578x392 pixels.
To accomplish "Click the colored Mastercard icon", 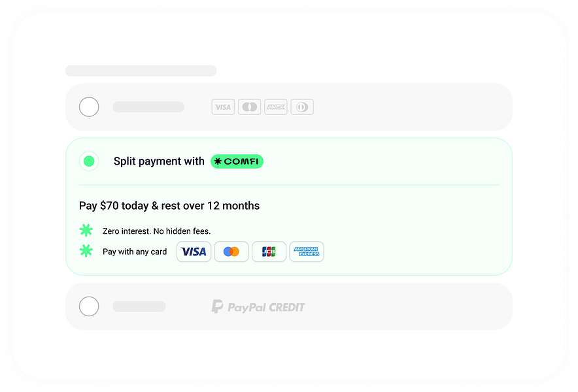I will pyautogui.click(x=231, y=252).
